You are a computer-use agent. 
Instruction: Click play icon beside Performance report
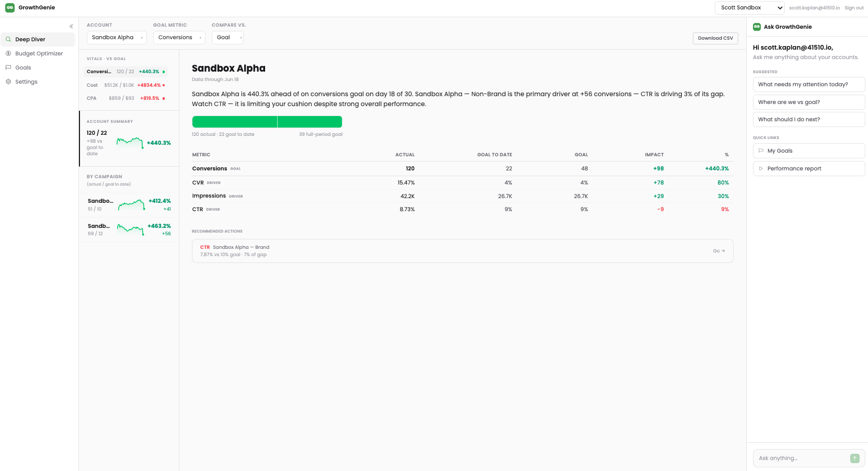(761, 168)
